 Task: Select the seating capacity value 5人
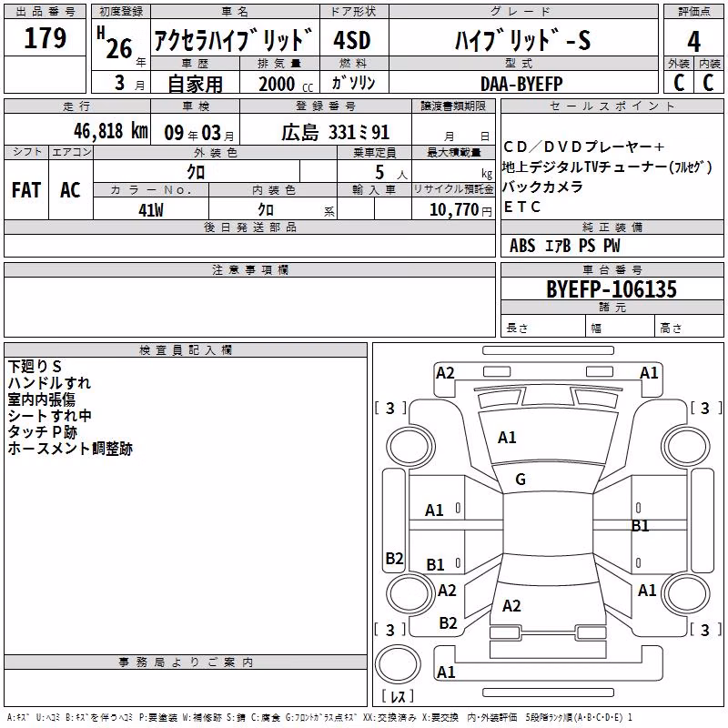(391, 173)
